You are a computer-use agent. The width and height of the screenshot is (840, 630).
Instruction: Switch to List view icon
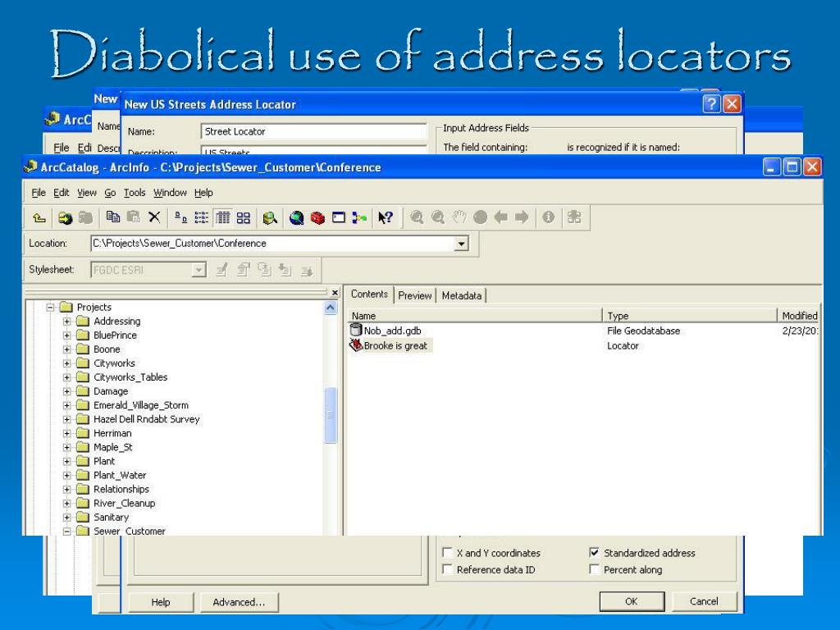point(202,217)
